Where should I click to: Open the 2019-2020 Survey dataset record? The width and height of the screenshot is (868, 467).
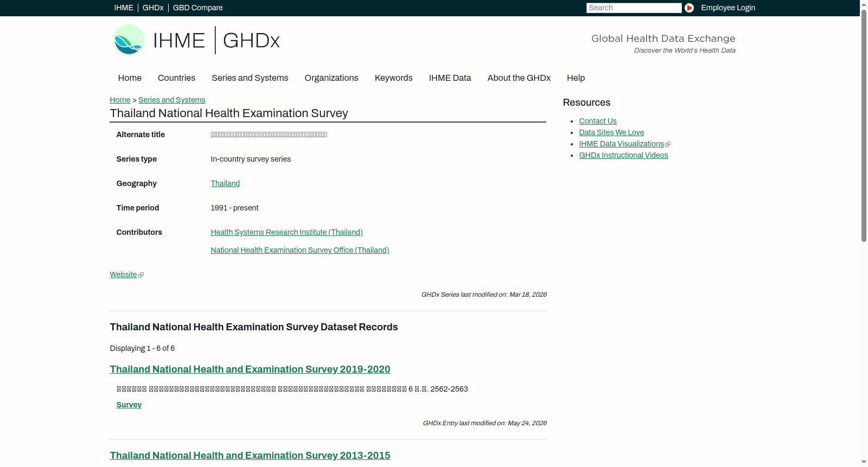pyautogui.click(x=250, y=369)
